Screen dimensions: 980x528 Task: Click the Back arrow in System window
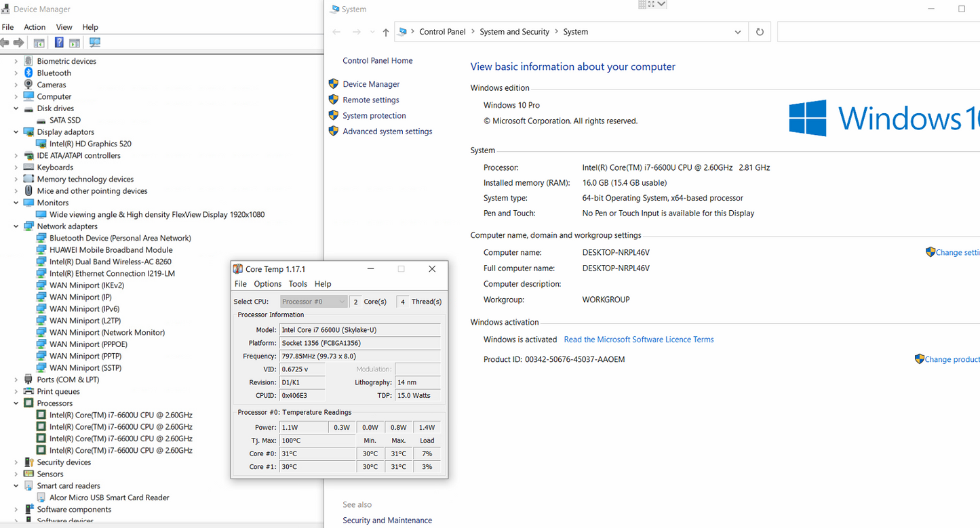(337, 32)
